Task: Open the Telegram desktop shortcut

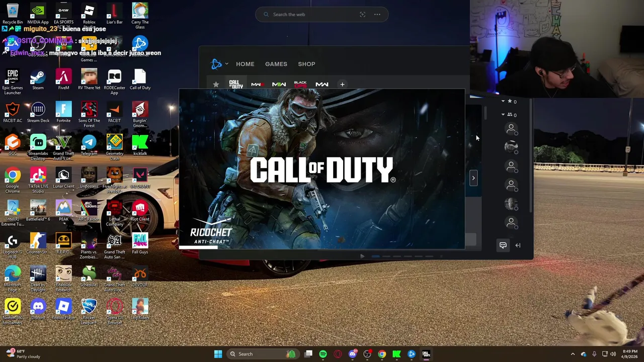Action: [89, 145]
